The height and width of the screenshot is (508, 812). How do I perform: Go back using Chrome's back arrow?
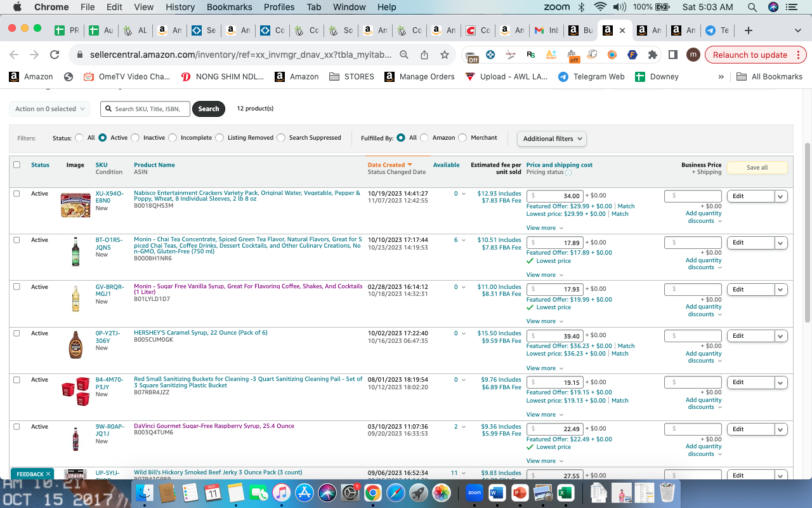(x=14, y=55)
